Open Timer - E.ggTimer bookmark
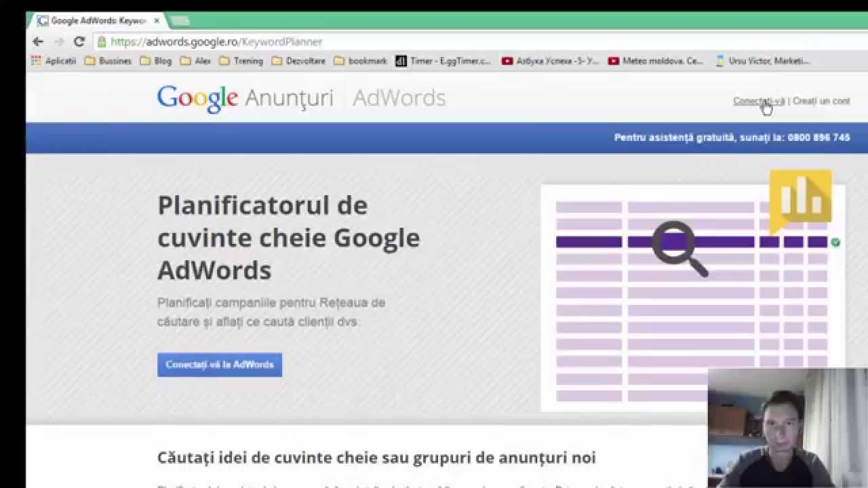This screenshot has height=488, width=868. point(443,61)
